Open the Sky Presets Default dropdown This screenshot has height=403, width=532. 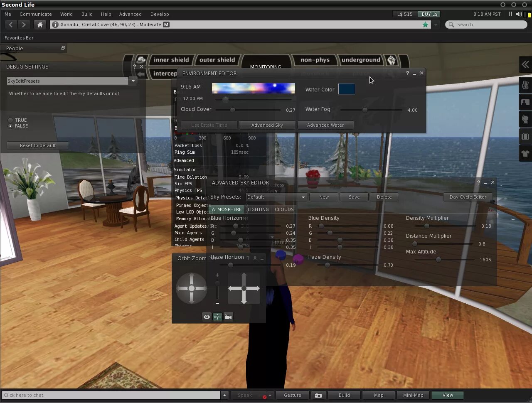point(276,197)
